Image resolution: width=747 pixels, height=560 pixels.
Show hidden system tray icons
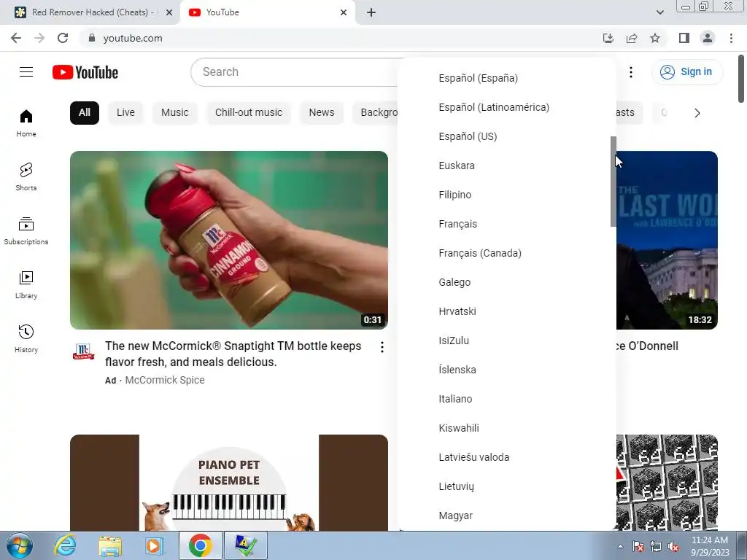coord(620,546)
